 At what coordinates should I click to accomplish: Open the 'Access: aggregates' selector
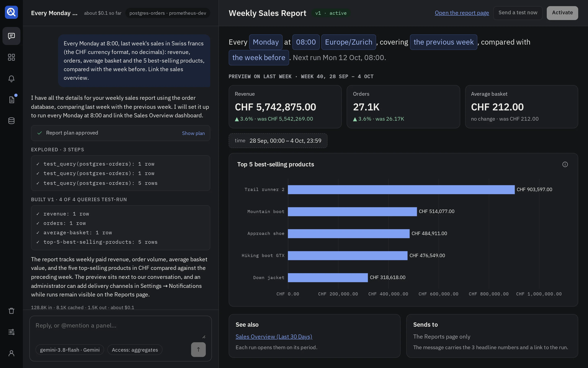(x=135, y=350)
